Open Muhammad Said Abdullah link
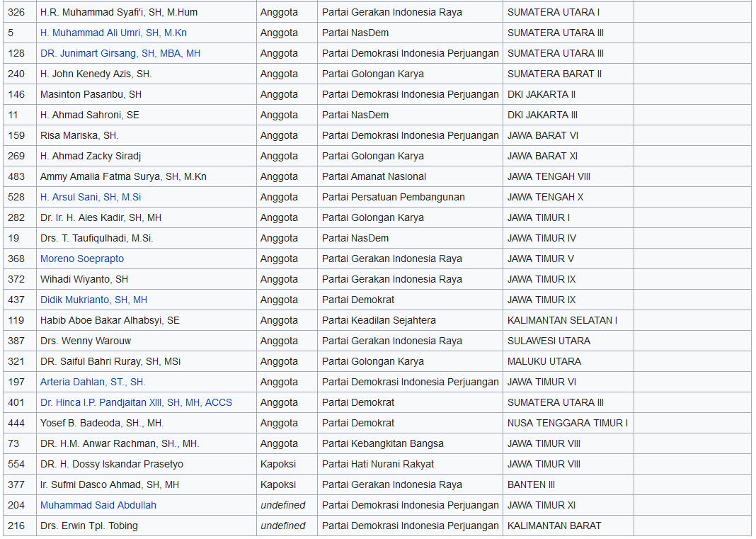This screenshot has height=539, width=756. tap(98, 505)
